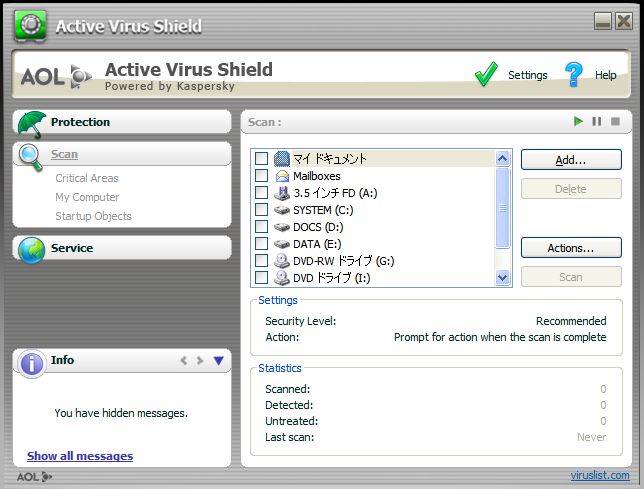
Task: Tick the DATA (E:) checkbox
Action: (x=262, y=243)
